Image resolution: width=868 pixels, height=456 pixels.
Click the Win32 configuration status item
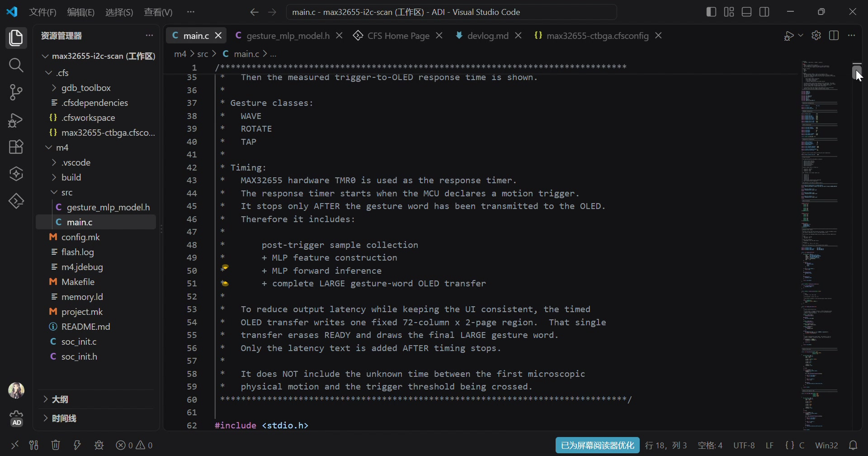(826, 445)
